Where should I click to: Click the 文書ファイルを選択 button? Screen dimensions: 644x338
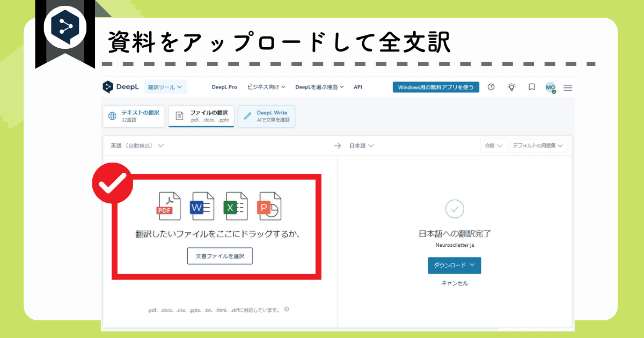220,256
